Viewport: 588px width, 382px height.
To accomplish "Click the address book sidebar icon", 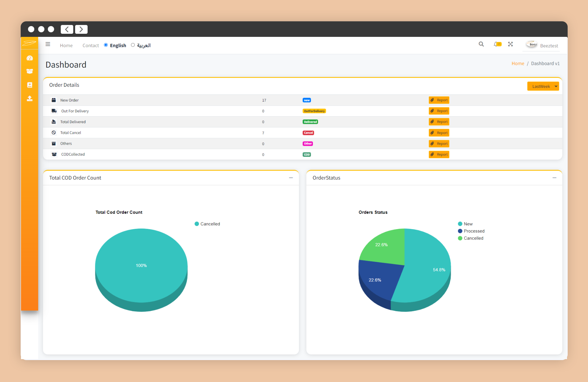I will [x=30, y=85].
